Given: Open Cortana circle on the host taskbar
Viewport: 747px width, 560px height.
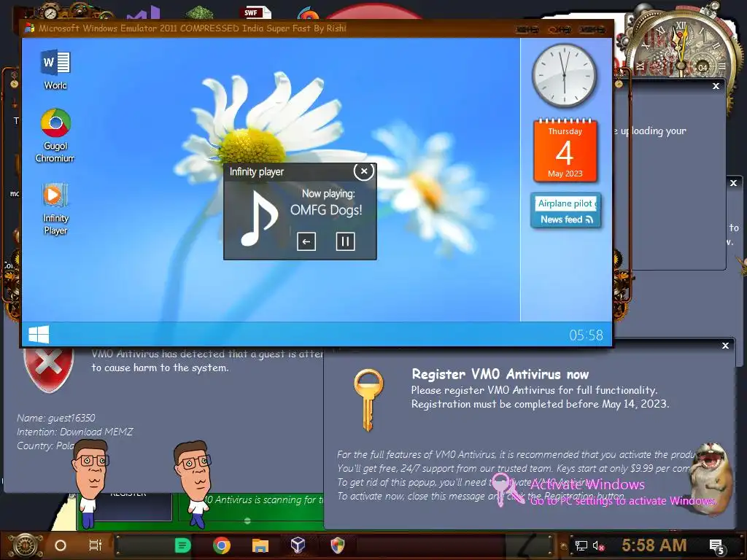Looking at the screenshot, I should tap(61, 545).
